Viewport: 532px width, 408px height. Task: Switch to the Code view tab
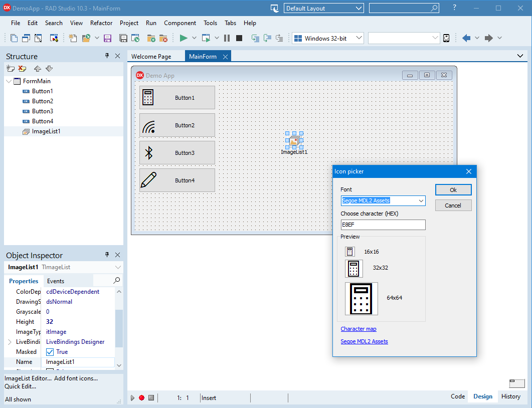click(x=458, y=396)
